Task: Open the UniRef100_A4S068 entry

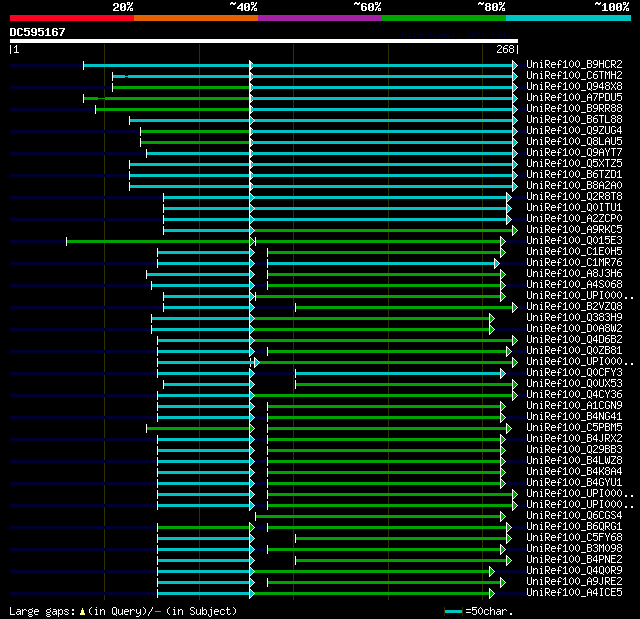Action: tap(574, 285)
